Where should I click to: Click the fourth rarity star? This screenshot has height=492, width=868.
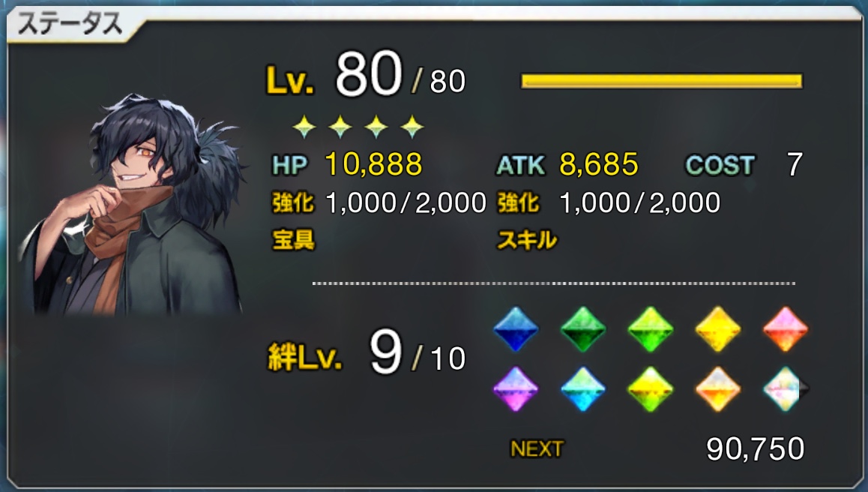tap(412, 126)
